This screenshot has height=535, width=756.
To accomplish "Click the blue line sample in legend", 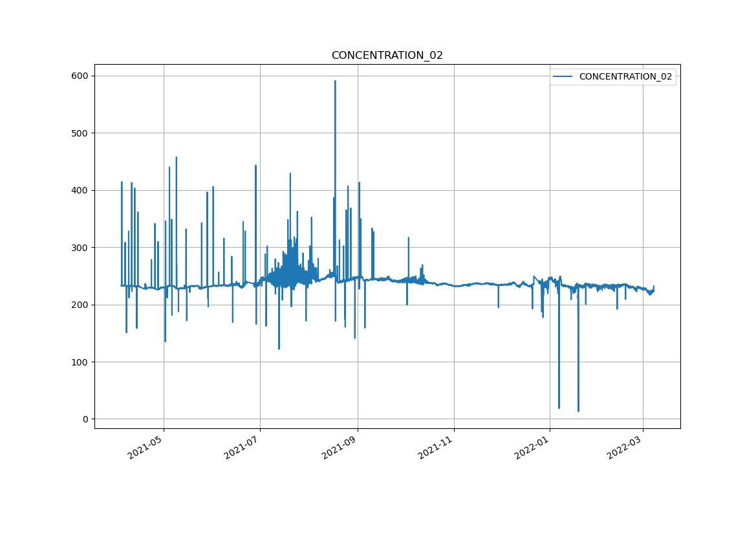I will click(563, 77).
